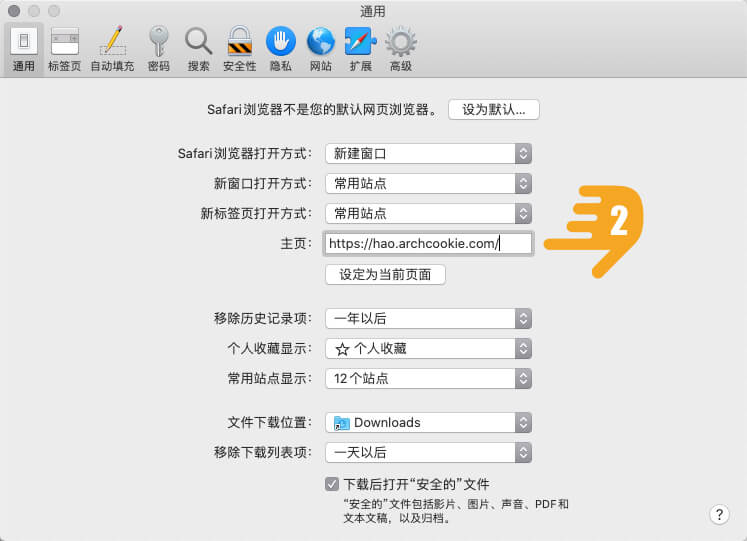This screenshot has width=747, height=541.
Task: Click the 文件下载位置: label
Action: 269,422
